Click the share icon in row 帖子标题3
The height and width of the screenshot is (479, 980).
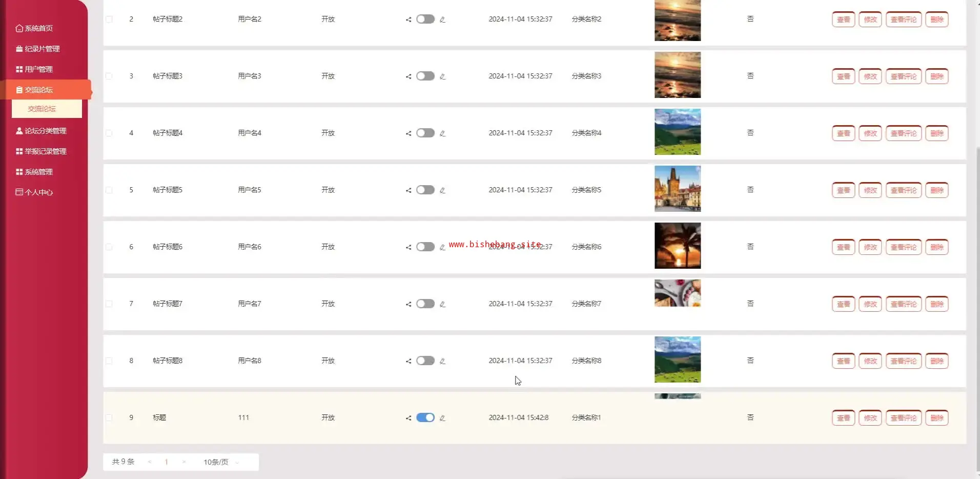click(409, 76)
